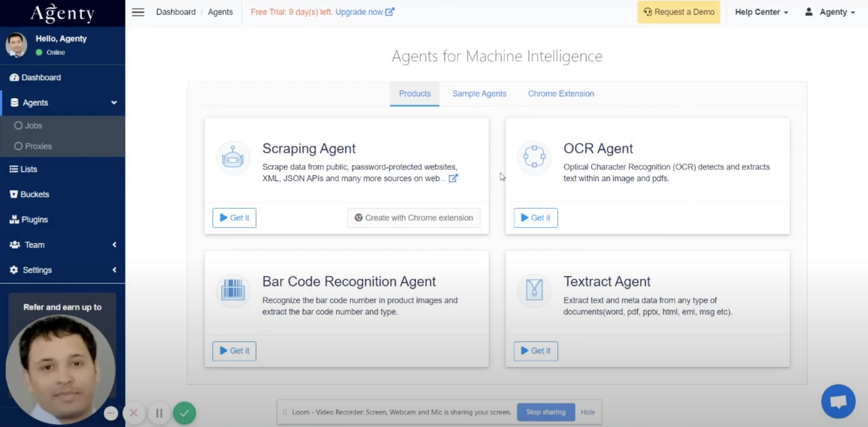Switch to the Sample Agents tab
The width and height of the screenshot is (868, 427).
(x=479, y=93)
